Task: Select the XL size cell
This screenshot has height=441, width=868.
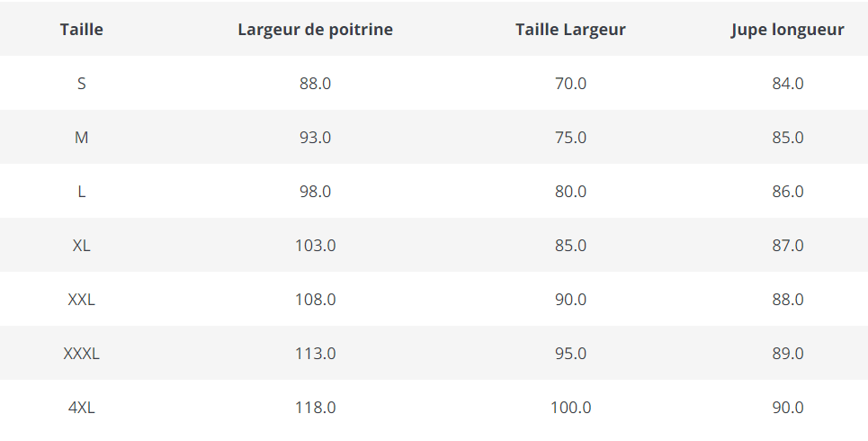Action: pos(82,246)
